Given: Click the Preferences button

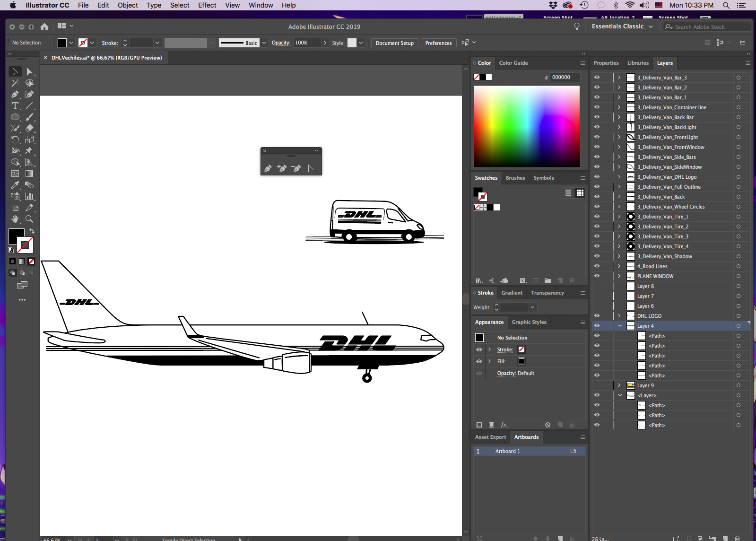Looking at the screenshot, I should (x=439, y=43).
